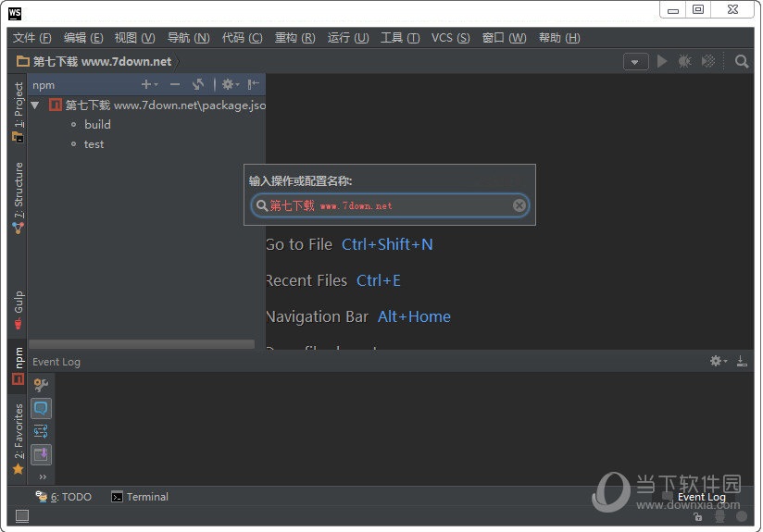Viewport: 763px width, 532px height.
Task: Click the Debug bug icon
Action: point(684,61)
